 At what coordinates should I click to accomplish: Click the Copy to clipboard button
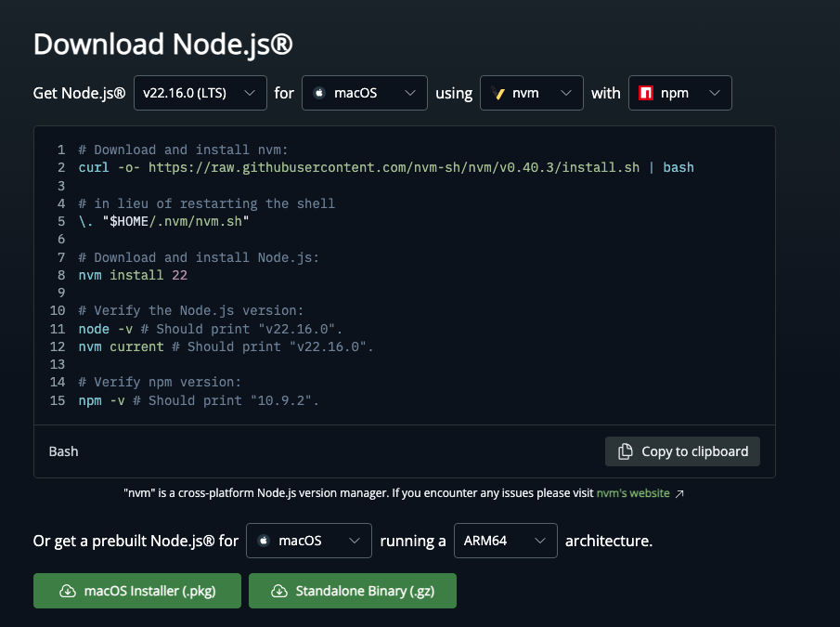[682, 451]
